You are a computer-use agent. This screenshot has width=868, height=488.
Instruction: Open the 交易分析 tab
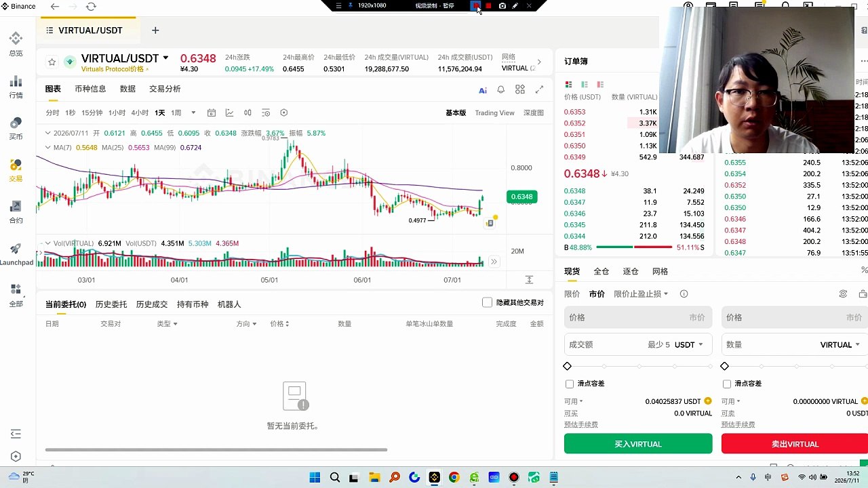pos(165,89)
